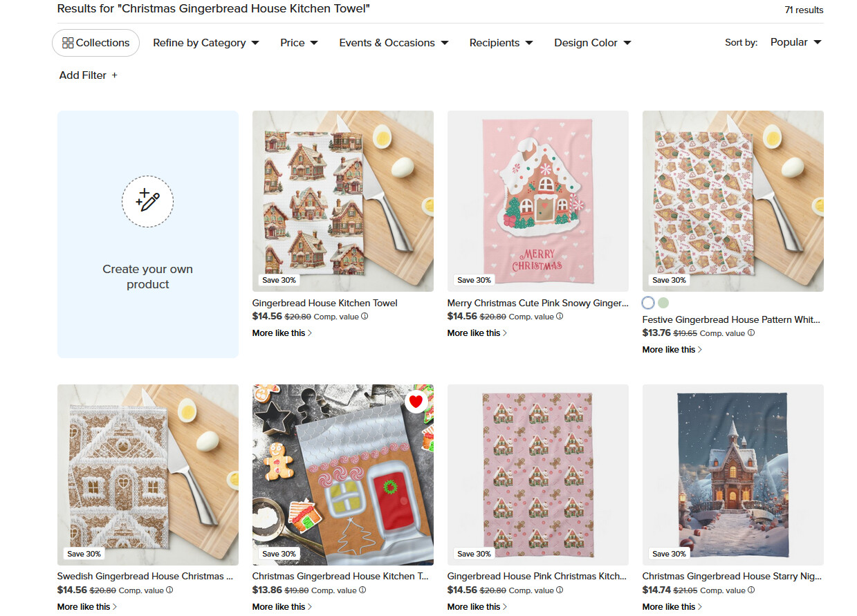
Task: Open the Collections grid button
Action: [95, 43]
